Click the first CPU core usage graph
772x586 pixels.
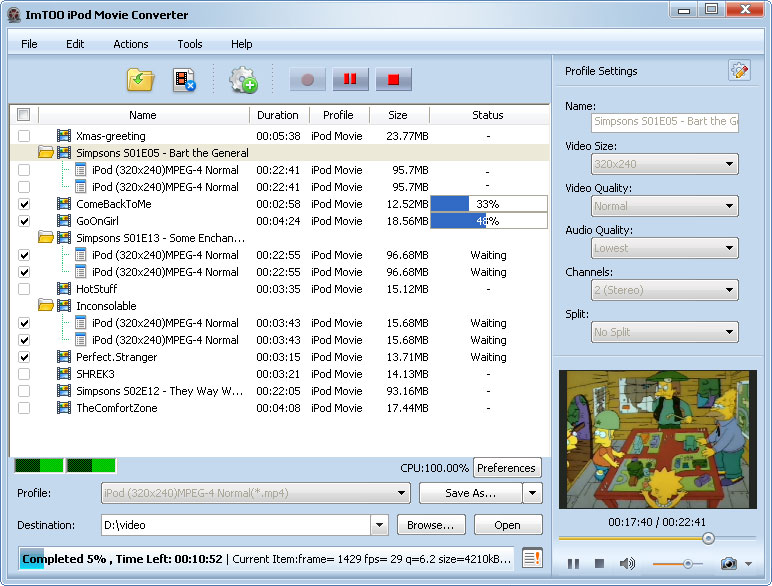pyautogui.click(x=39, y=465)
